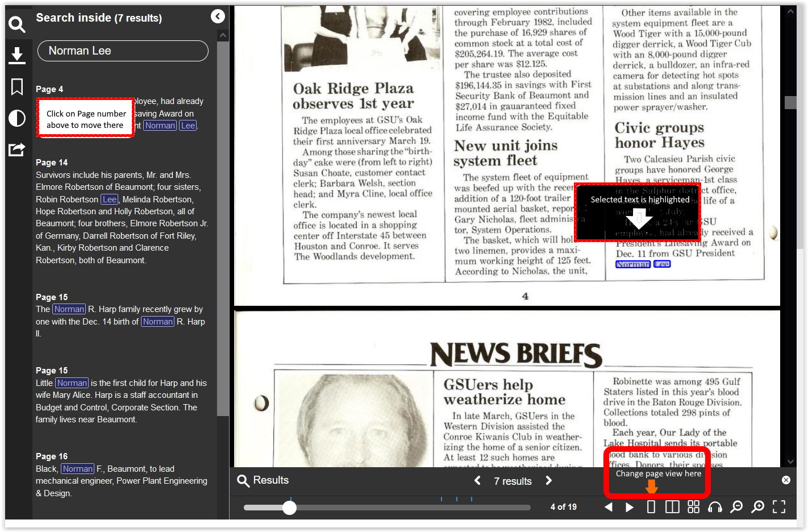The height and width of the screenshot is (532, 808).
Task: Open the search panel magnifier icon in sidebar
Action: coord(17,24)
